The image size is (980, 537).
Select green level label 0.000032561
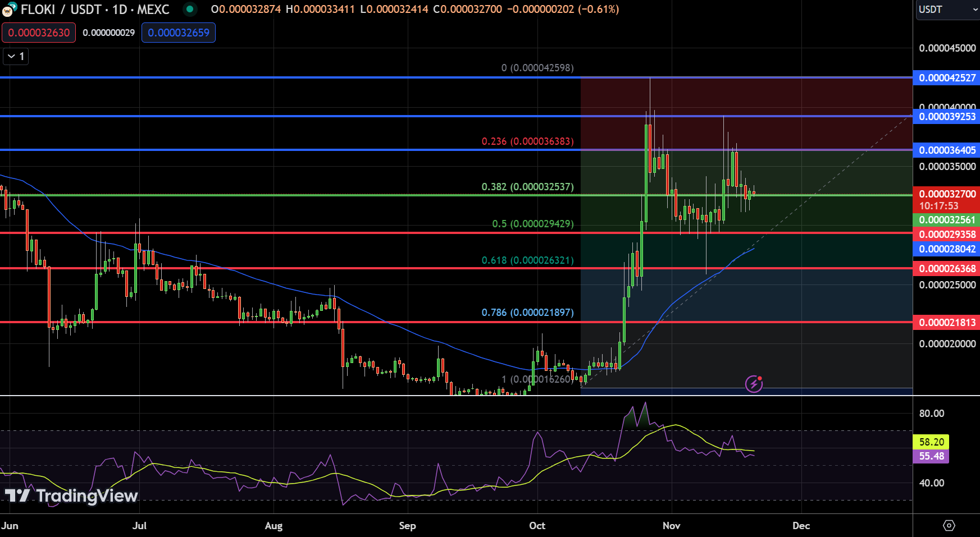(947, 220)
